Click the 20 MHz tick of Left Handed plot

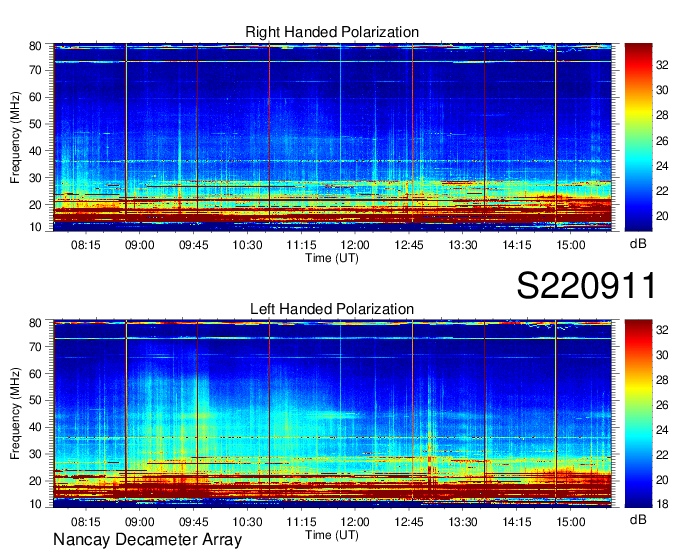[x=35, y=481]
